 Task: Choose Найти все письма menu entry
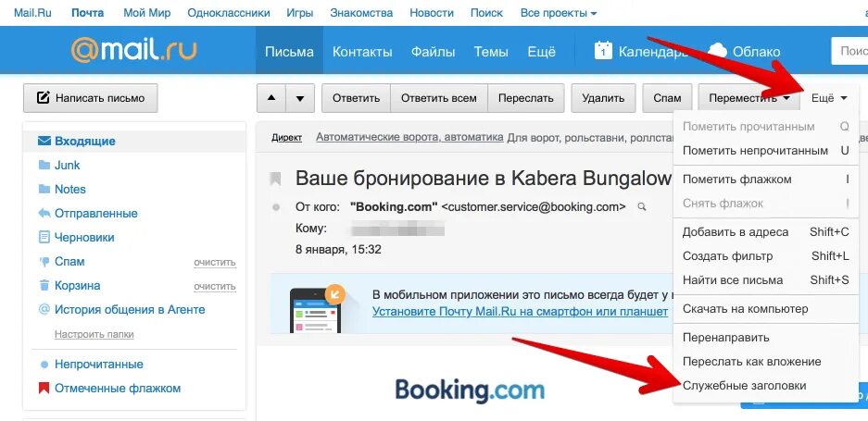(765, 280)
